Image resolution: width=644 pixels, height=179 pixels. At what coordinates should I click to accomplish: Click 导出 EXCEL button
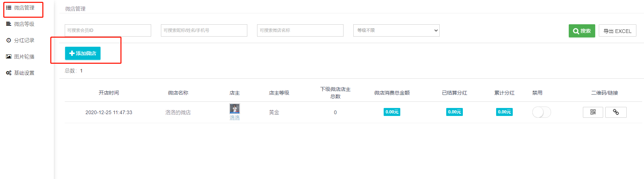(618, 31)
